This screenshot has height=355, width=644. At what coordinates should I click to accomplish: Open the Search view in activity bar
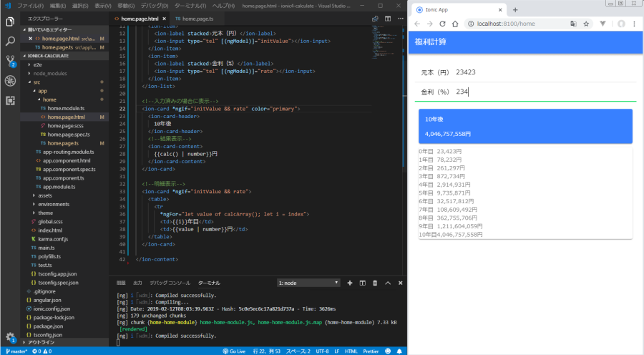[x=10, y=42]
